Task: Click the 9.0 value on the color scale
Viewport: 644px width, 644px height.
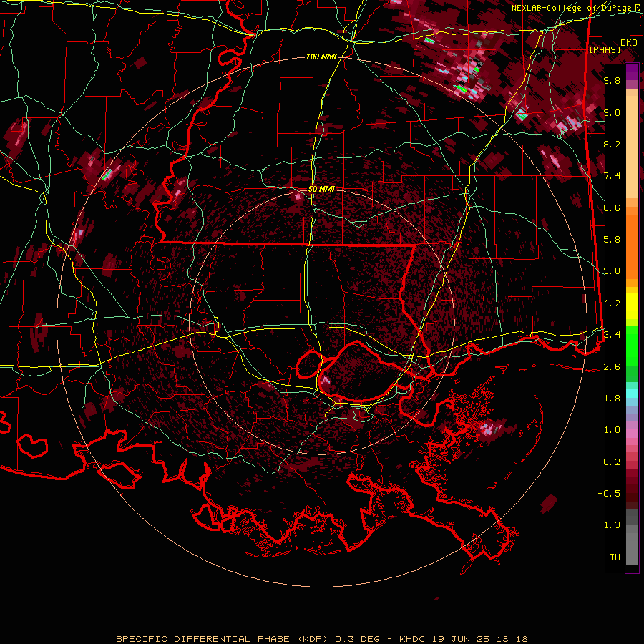Action: tap(612, 112)
